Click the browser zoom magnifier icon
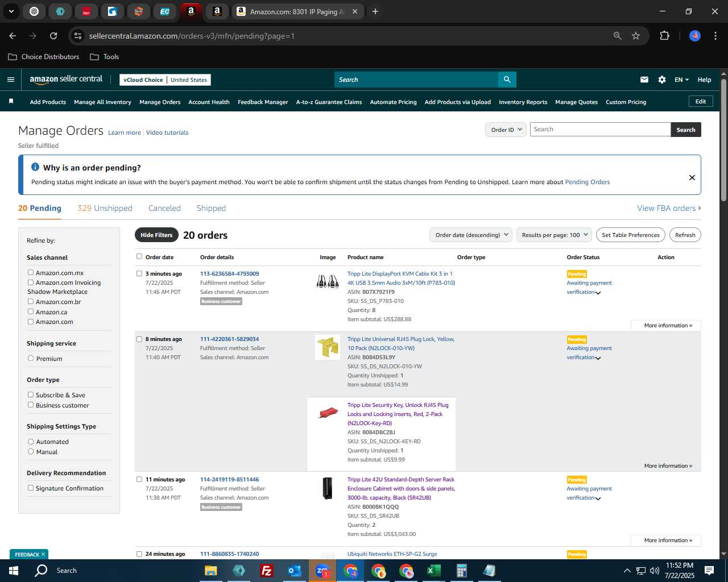This screenshot has width=728, height=582. pos(618,36)
